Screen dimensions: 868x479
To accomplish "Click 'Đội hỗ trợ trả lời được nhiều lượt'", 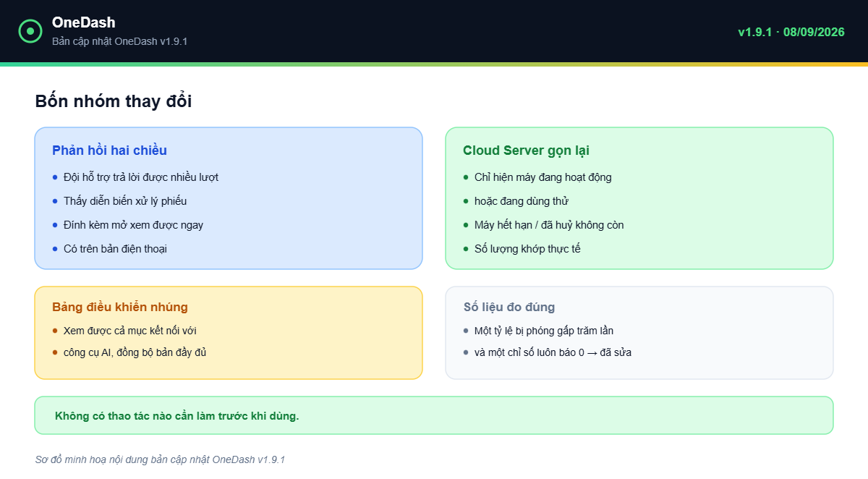I will click(141, 177).
